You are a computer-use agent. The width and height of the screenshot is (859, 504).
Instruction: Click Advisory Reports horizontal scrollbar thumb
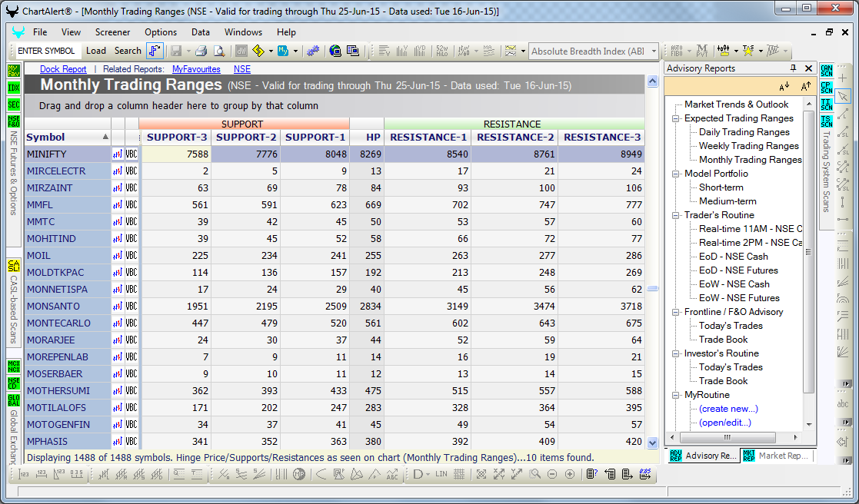tap(727, 437)
